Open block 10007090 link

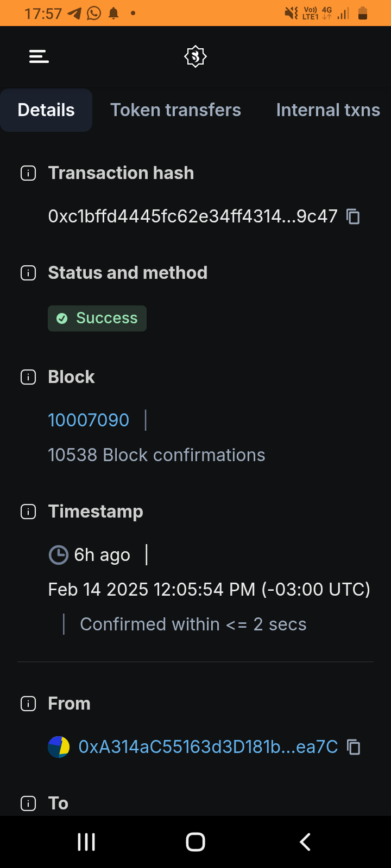pyautogui.click(x=89, y=420)
